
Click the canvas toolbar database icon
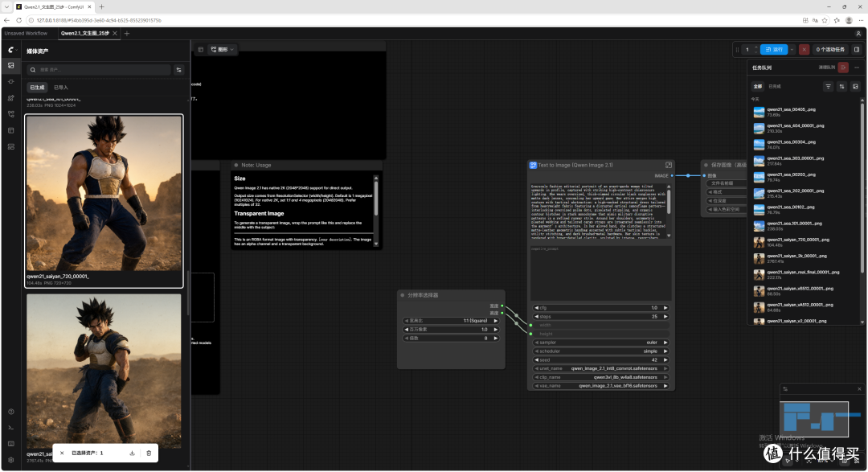pos(200,49)
